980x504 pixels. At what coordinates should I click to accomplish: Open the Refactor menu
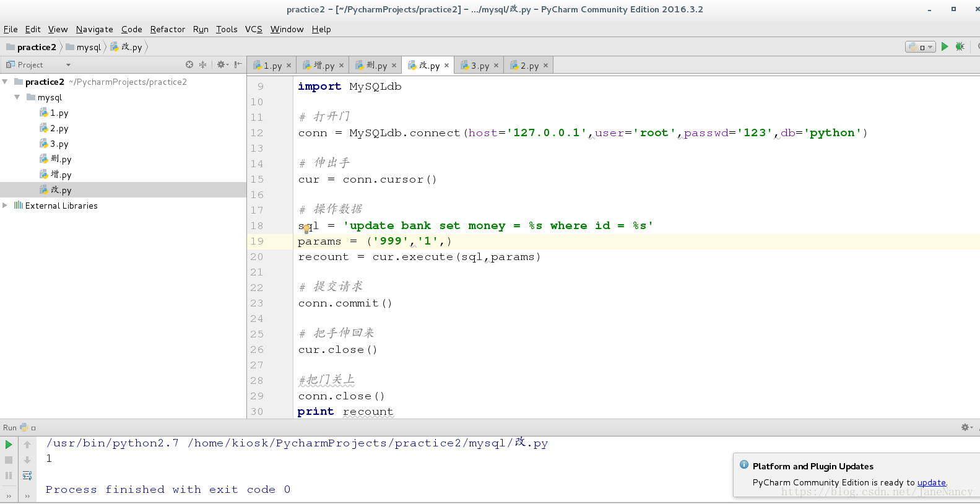coord(168,29)
